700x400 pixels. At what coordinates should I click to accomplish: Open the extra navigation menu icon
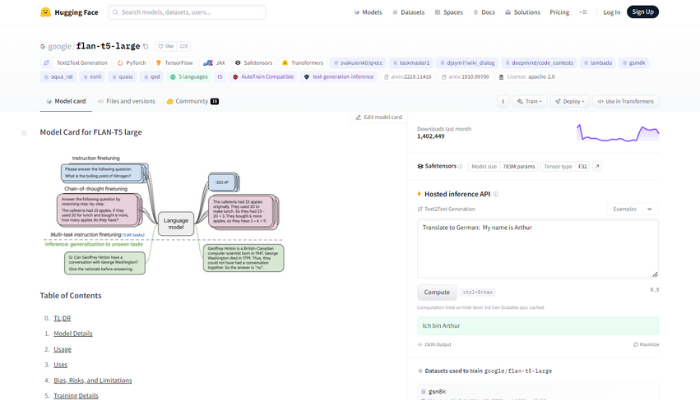click(583, 12)
